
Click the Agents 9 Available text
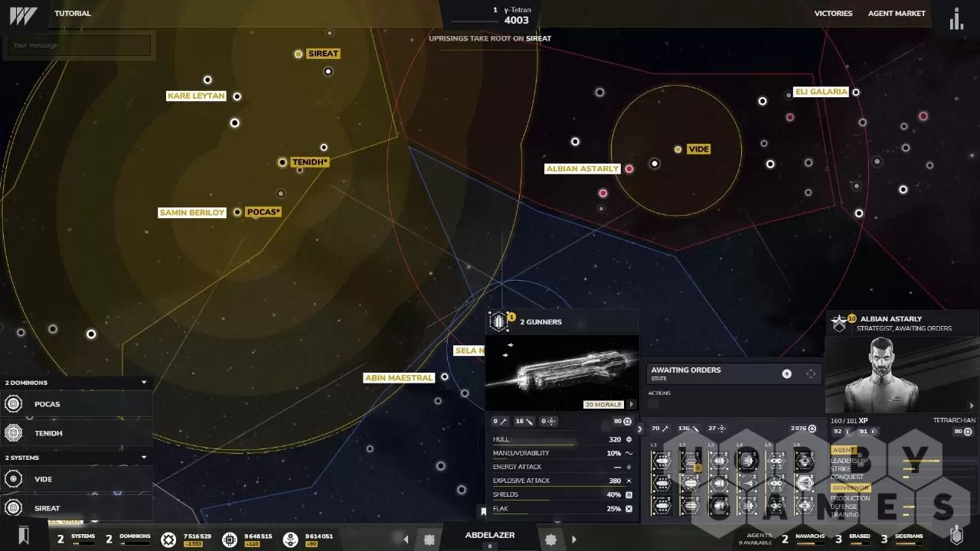pos(756,539)
